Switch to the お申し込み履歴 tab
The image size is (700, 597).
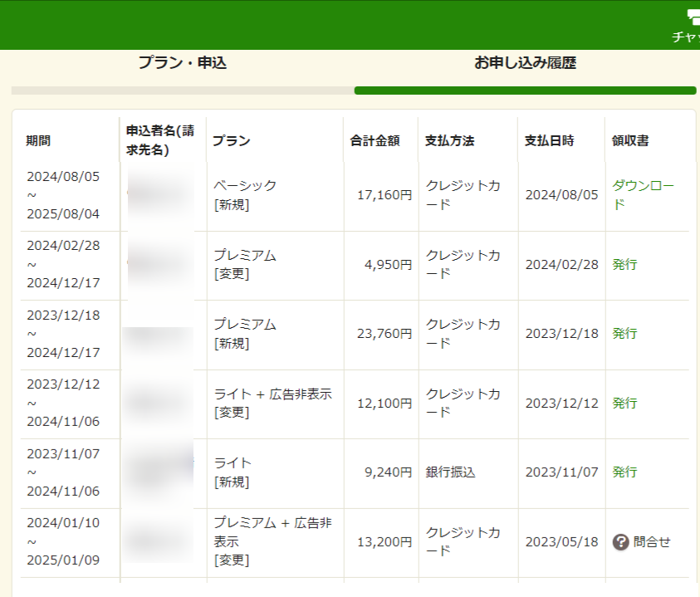(x=525, y=62)
